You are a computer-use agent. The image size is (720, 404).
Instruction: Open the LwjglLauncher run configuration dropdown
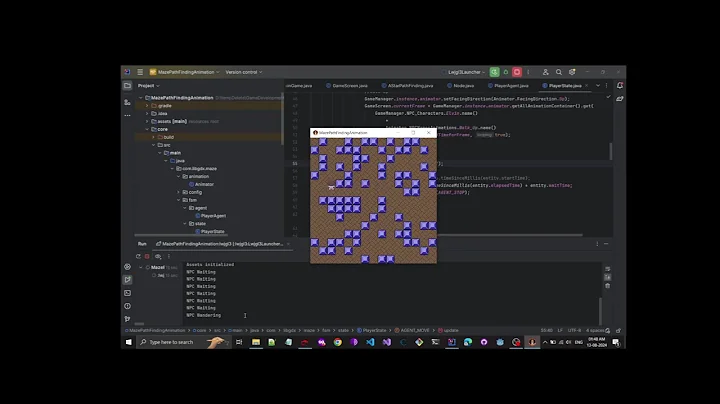[x=464, y=72]
